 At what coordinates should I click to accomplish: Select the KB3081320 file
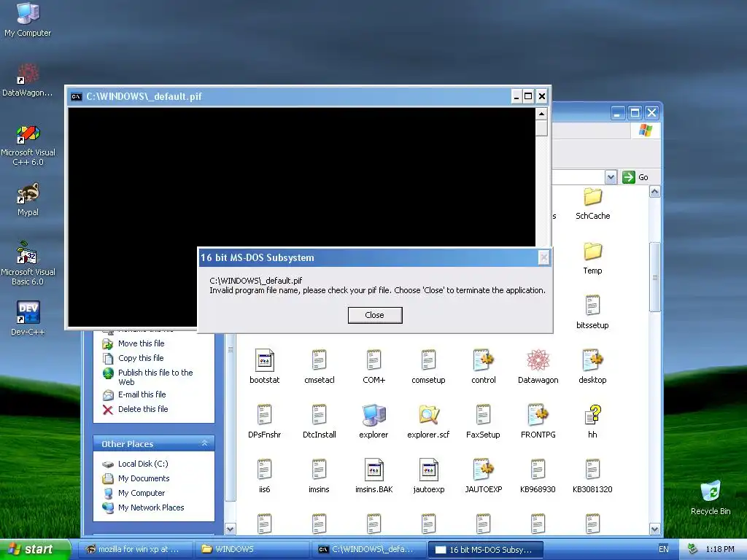[x=592, y=476]
